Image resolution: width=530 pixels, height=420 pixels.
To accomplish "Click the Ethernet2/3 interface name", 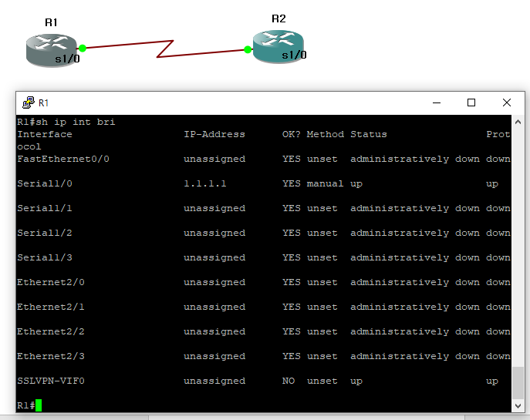I will 51,356.
